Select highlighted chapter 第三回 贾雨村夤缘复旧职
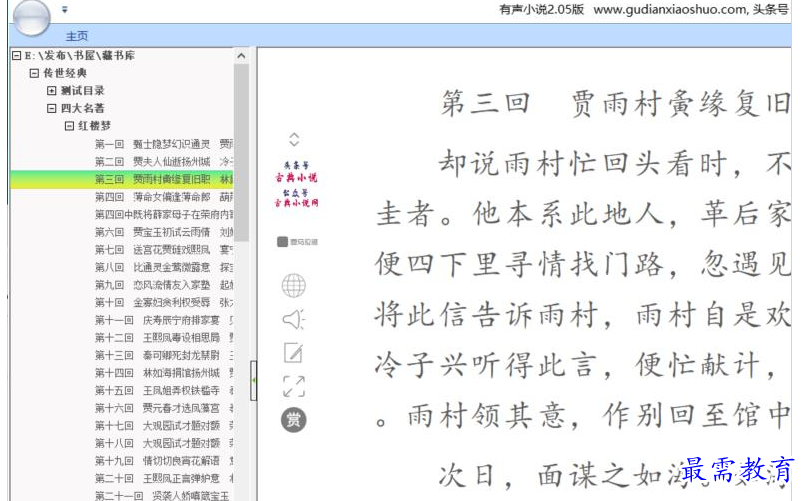Viewport: 803px width, 501px height. pos(122,179)
